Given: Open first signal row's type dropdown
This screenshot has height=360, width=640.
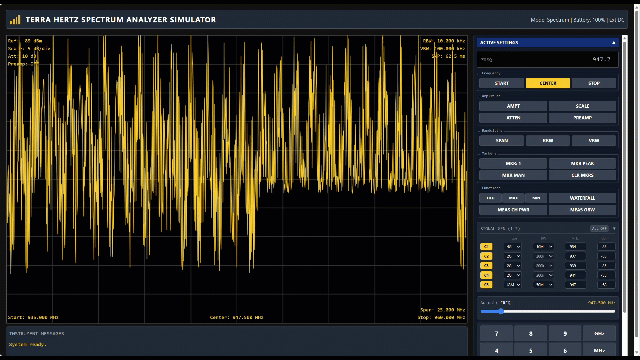Looking at the screenshot, I should pos(513,247).
